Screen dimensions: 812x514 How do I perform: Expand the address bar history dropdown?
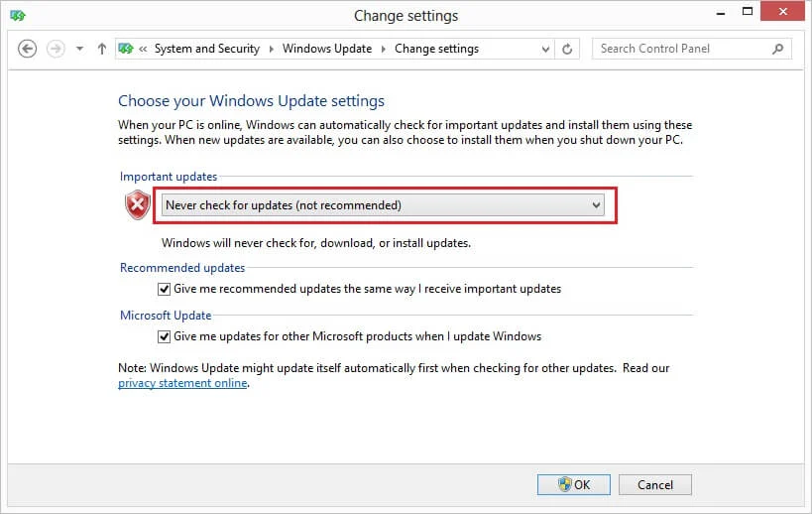[x=545, y=49]
